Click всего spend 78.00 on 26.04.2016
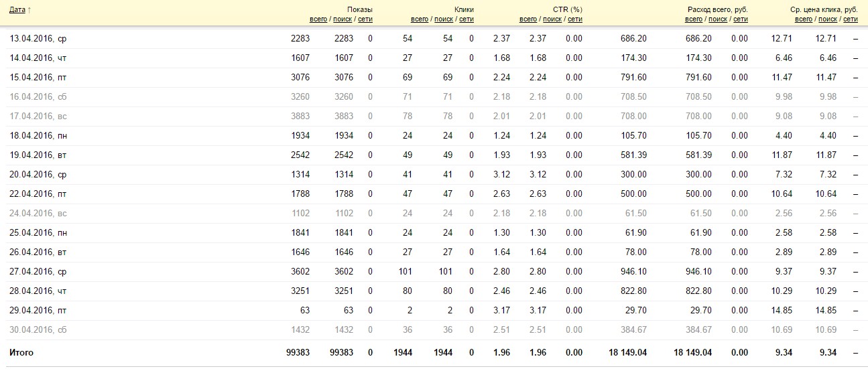The image size is (868, 377). [636, 252]
